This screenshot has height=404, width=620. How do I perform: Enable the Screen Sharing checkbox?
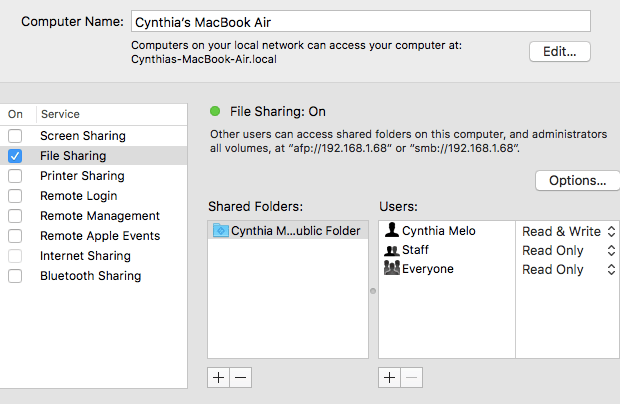15,136
